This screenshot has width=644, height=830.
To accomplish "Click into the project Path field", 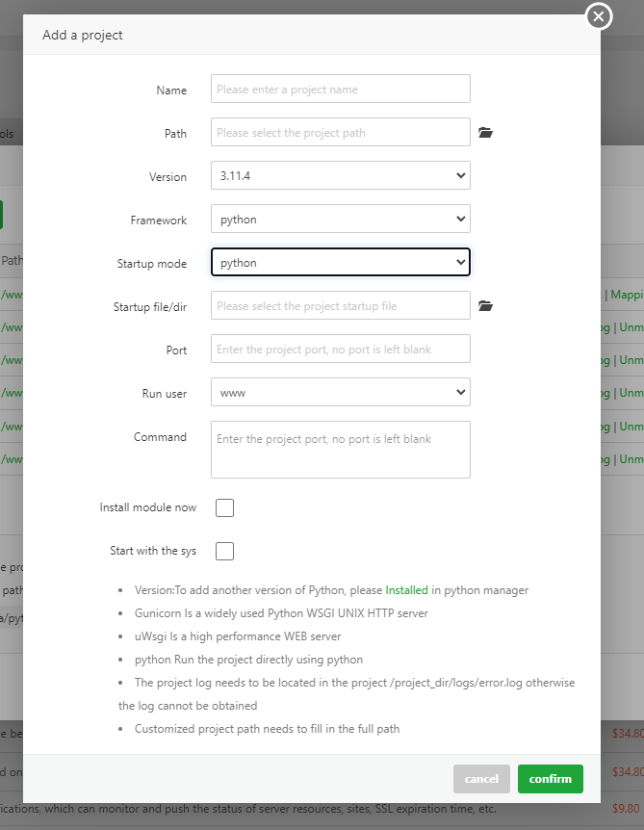I will tap(340, 133).
